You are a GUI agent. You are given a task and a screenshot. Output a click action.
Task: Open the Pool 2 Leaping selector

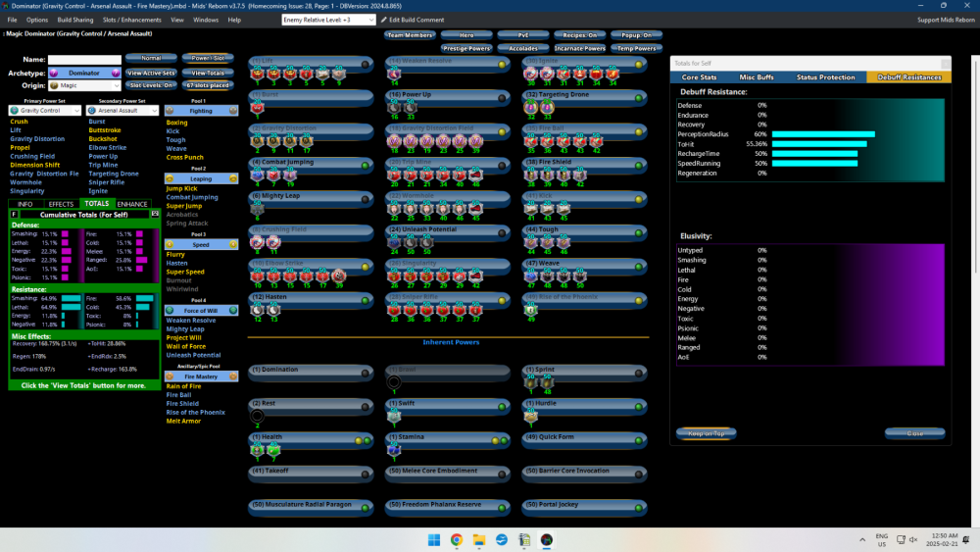pos(201,178)
